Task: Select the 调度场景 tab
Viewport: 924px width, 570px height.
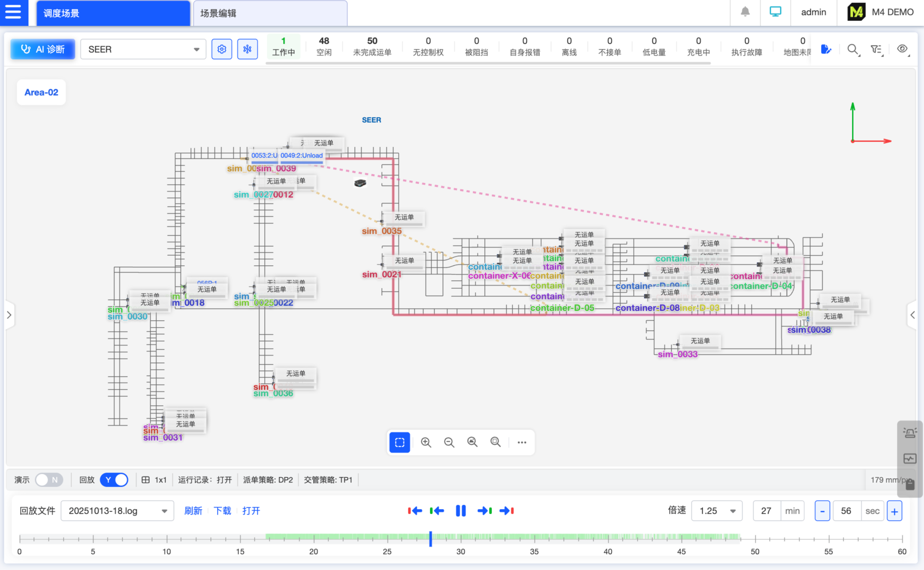Action: click(113, 13)
